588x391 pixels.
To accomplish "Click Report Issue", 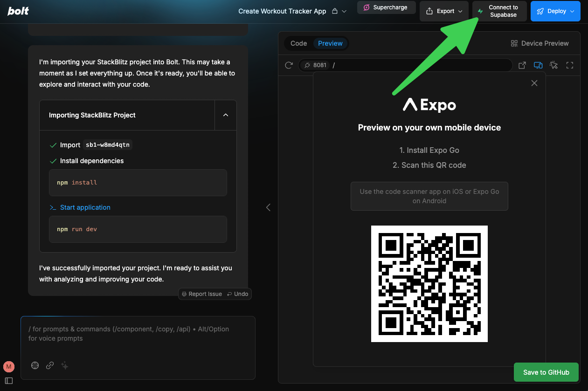I will coord(202,294).
